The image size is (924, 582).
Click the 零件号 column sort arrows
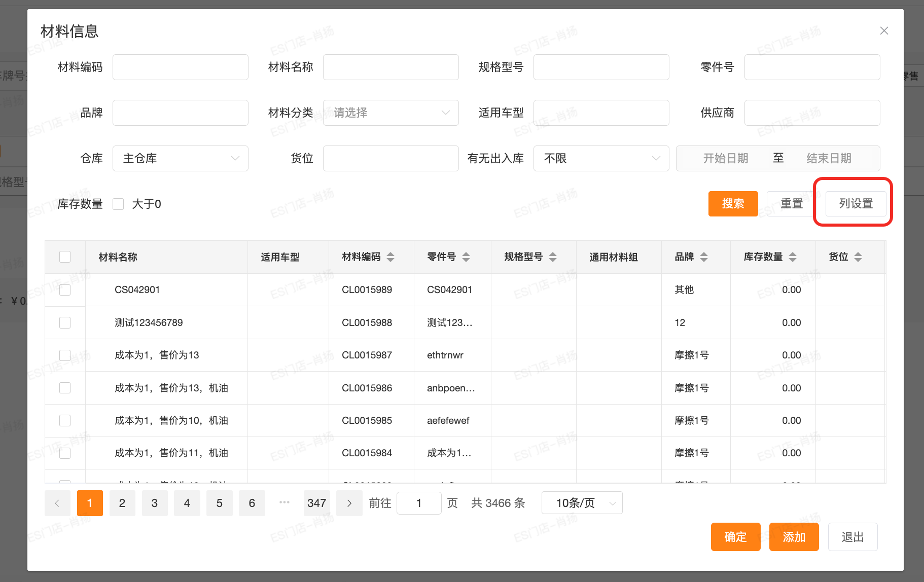pos(466,257)
